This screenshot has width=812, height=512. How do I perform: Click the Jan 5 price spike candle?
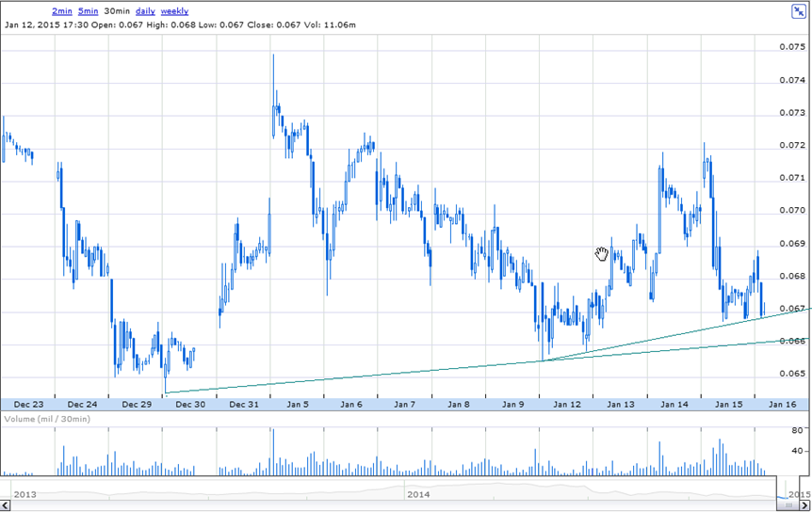point(273,96)
